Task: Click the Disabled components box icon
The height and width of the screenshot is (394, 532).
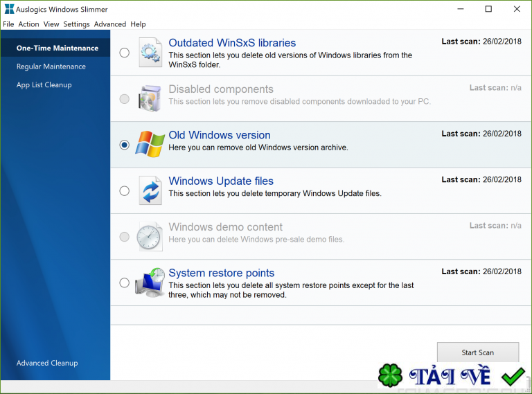Action: point(150,98)
